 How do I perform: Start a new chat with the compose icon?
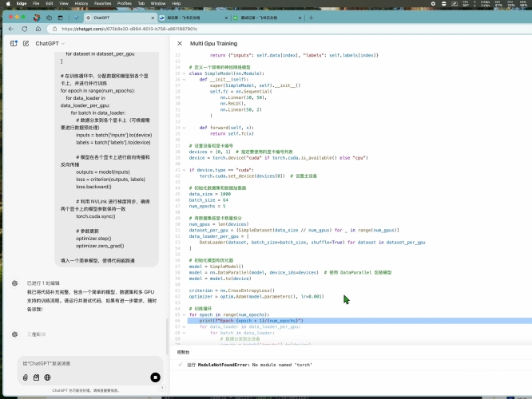[x=26, y=43]
